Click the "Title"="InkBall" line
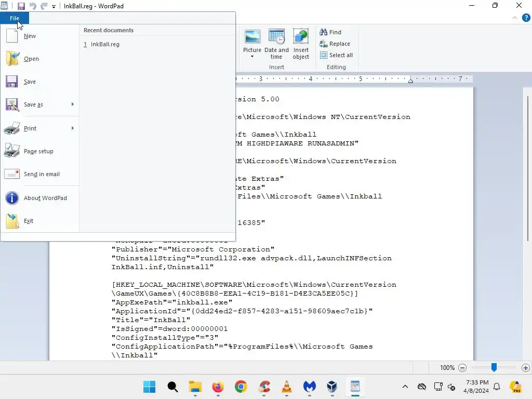This screenshot has height=399, width=532. click(151, 320)
